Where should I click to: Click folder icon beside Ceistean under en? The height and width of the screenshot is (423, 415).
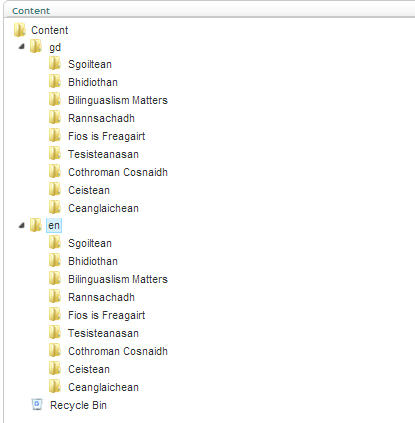pyautogui.click(x=55, y=368)
